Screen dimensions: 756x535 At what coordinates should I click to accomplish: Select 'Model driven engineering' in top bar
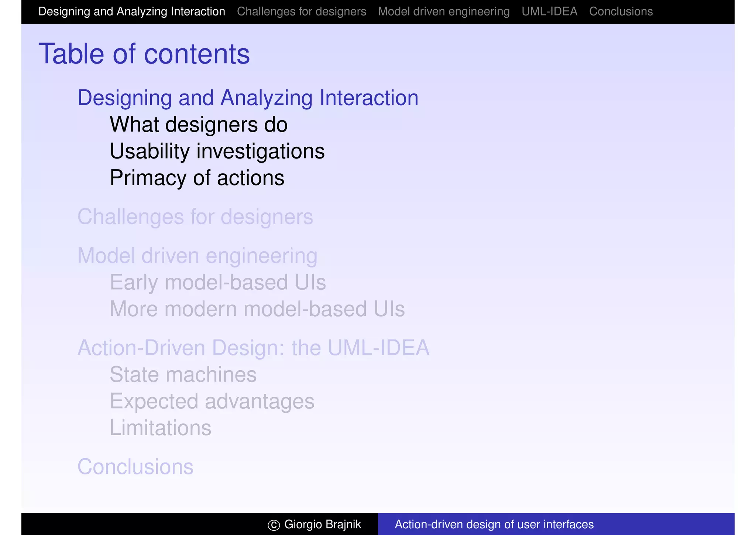[x=443, y=11]
